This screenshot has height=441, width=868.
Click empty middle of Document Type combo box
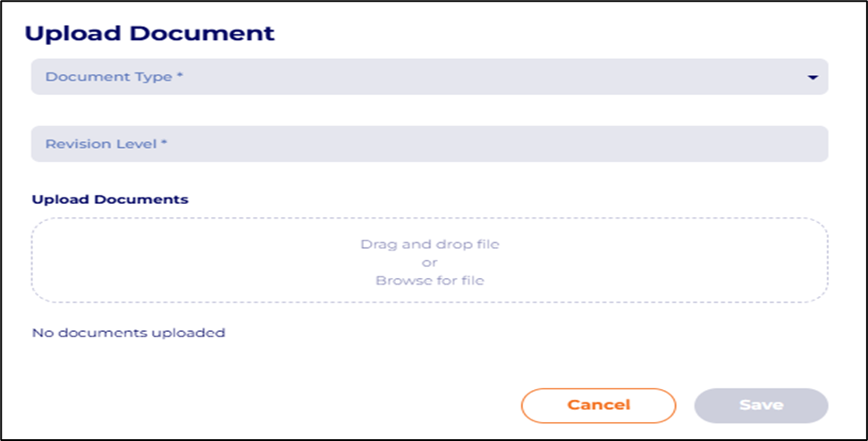[x=492, y=77]
